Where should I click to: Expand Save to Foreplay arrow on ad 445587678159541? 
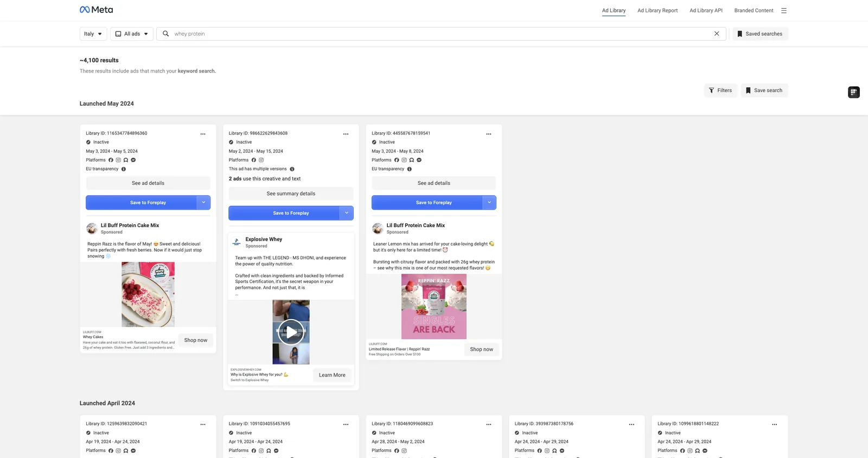489,202
